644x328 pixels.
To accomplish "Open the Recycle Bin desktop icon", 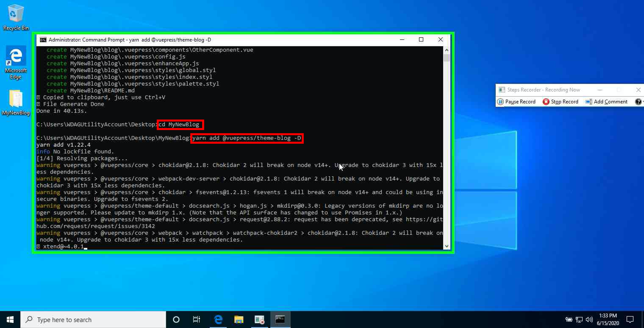I will (x=16, y=17).
